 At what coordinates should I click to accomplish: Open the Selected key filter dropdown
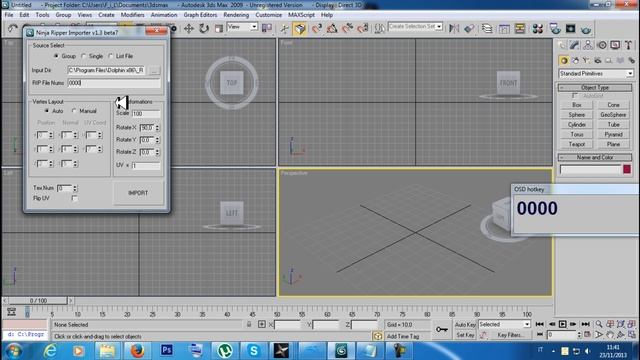(504, 324)
